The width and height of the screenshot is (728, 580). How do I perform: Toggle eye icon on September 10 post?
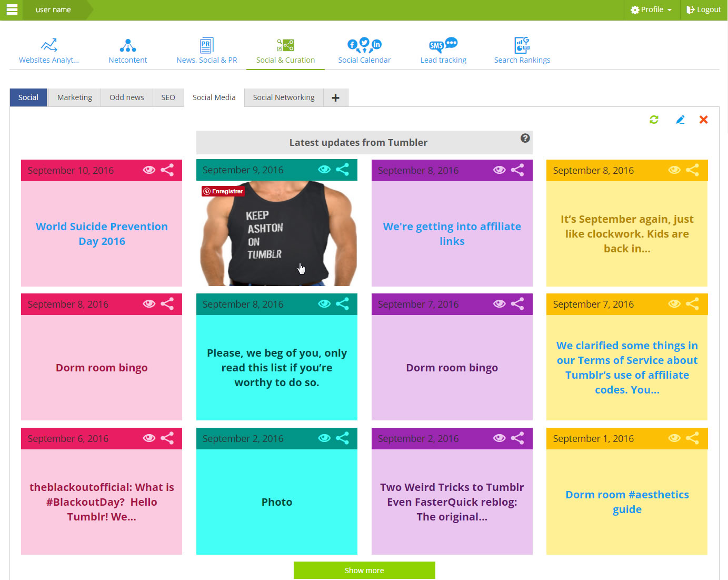point(149,170)
